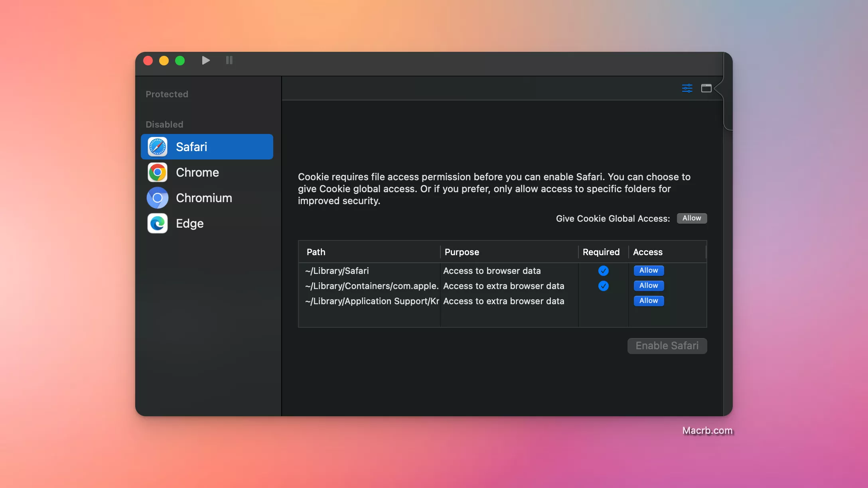
Task: Select the Edge icon in the sidebar
Action: pos(158,223)
